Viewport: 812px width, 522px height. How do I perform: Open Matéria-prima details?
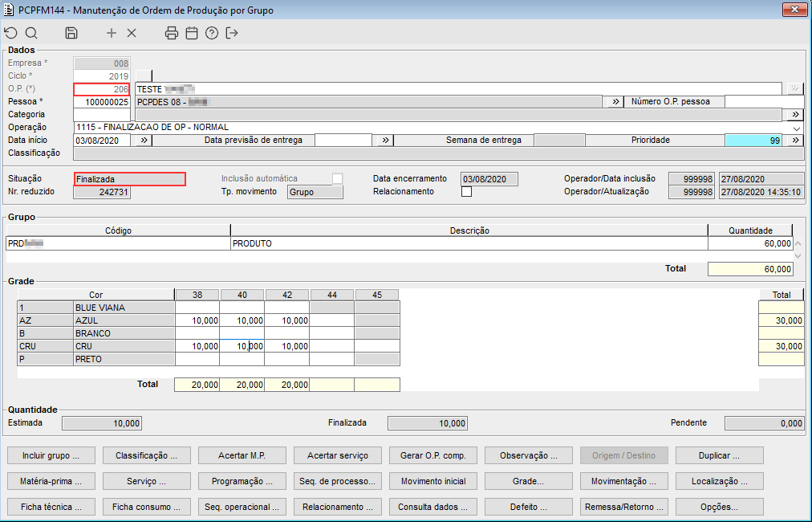click(x=51, y=481)
